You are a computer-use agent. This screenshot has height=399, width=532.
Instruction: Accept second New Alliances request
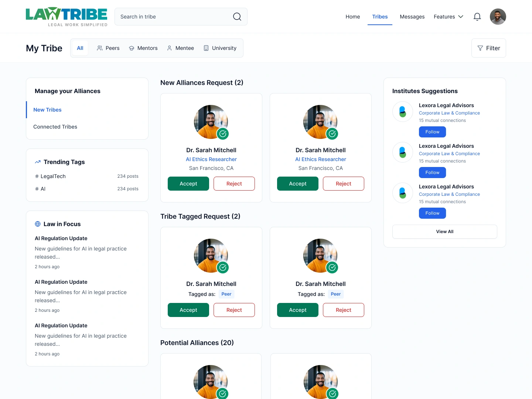click(x=298, y=184)
